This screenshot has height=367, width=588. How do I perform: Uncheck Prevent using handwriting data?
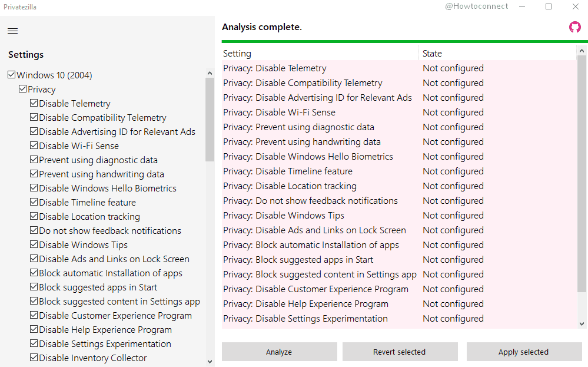coord(34,174)
